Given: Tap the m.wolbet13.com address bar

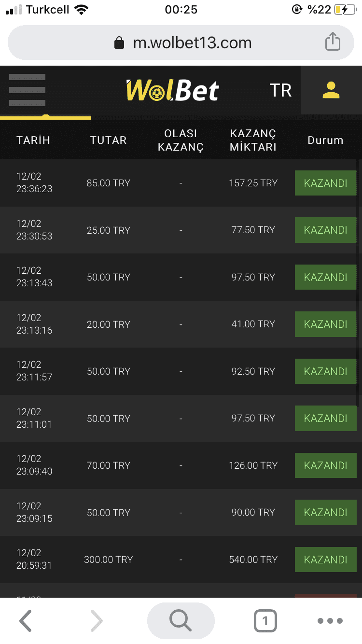Looking at the screenshot, I should pyautogui.click(x=181, y=42).
